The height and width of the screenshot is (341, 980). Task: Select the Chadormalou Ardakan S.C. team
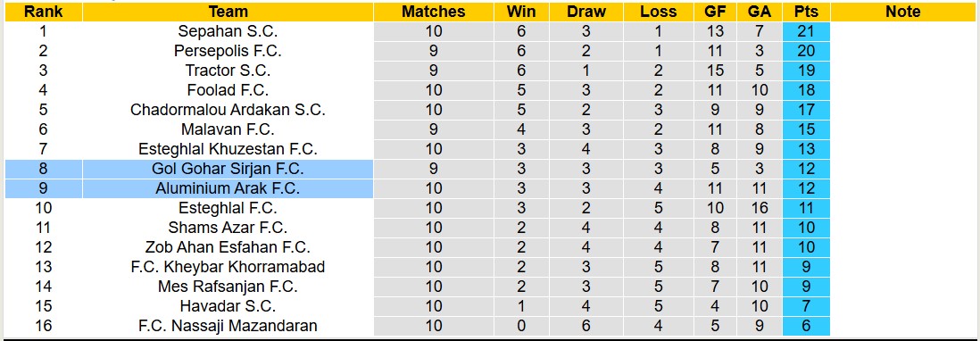coord(228,110)
